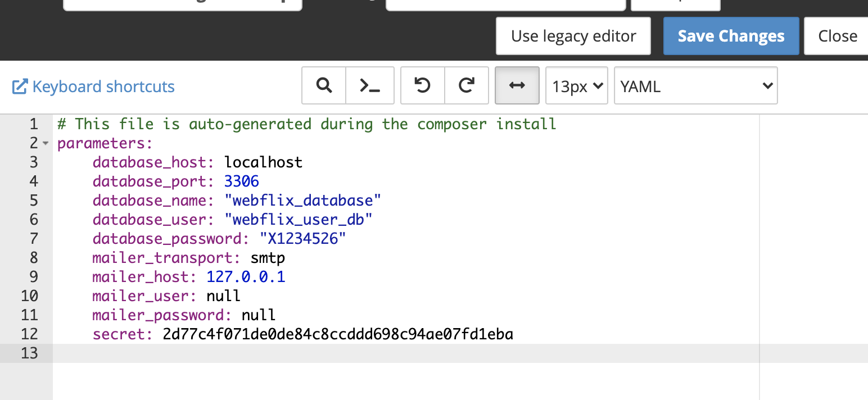Click the secret hash value on line 12

pos(337,335)
